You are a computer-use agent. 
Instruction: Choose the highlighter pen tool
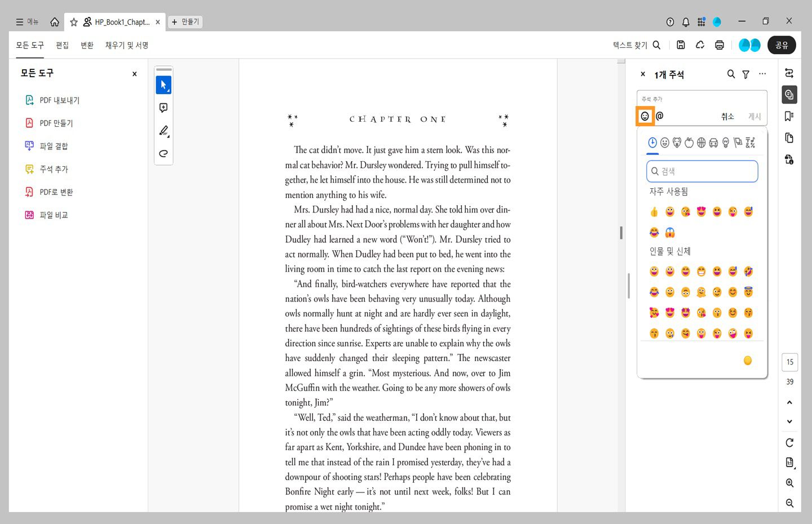coord(164,131)
